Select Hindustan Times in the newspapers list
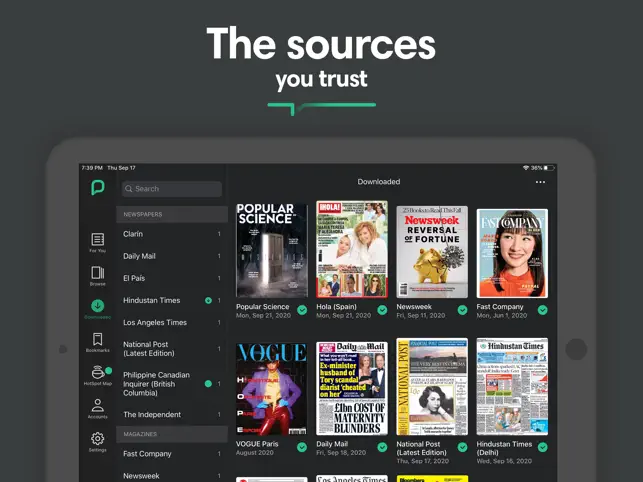The image size is (643, 482). click(x=172, y=300)
